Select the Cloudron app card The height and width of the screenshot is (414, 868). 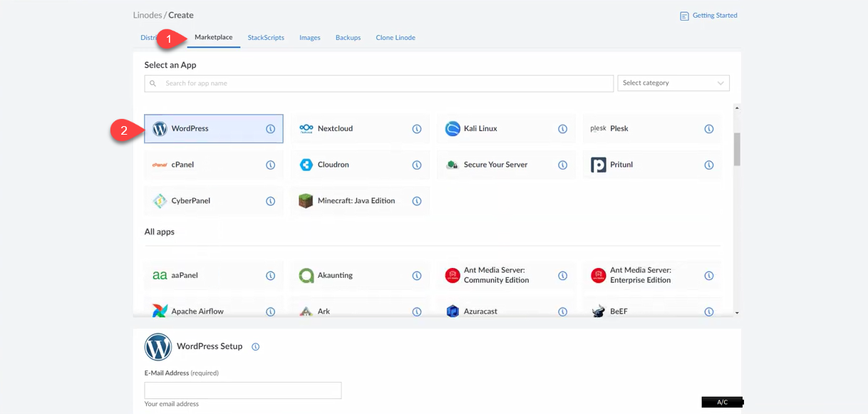click(x=360, y=165)
